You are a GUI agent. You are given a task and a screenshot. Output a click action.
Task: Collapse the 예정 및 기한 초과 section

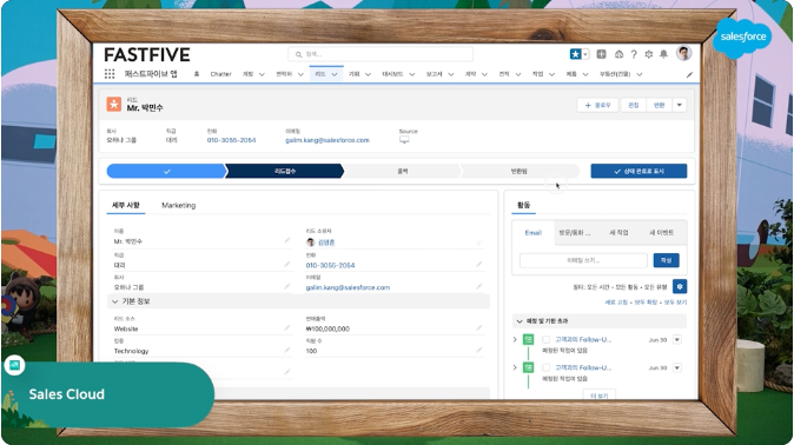519,321
